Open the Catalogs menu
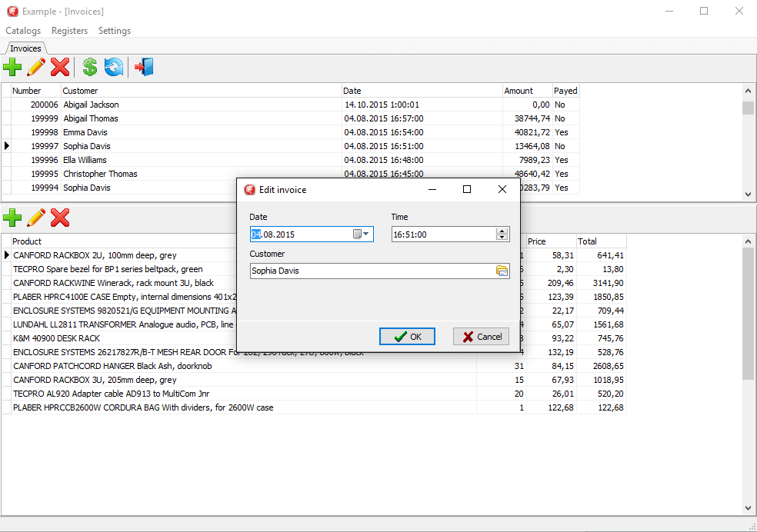757x532 pixels. (22, 31)
